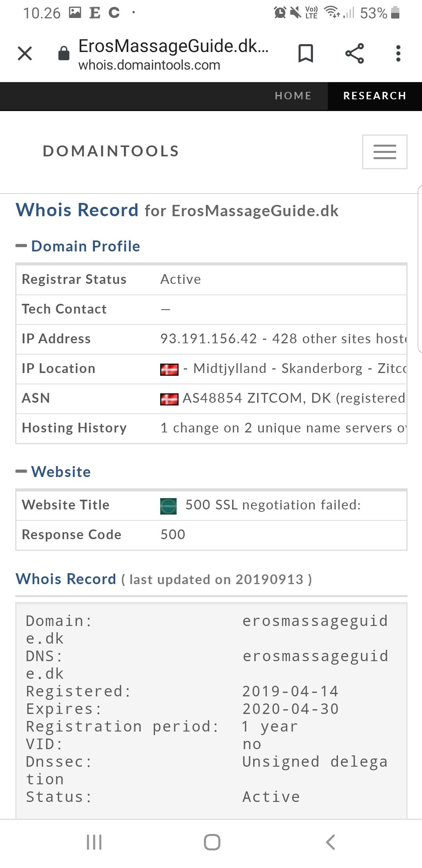Tap the Android home button
The image size is (422, 868).
tap(212, 842)
